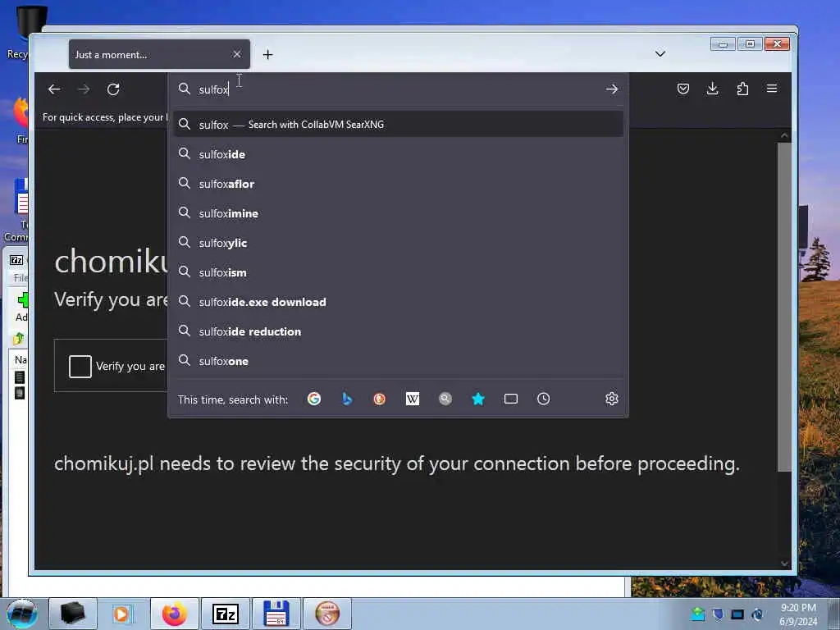The height and width of the screenshot is (630, 840).
Task: Search within Bookmarks star icon
Action: pyautogui.click(x=478, y=399)
